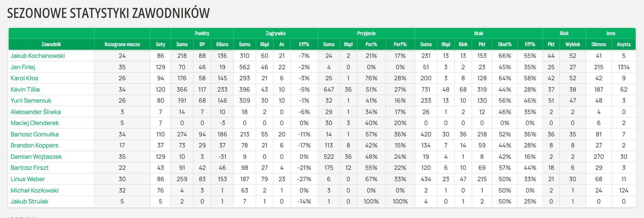Sort by Wyblok column header
The width and height of the screenshot is (644, 218).
[573, 44]
